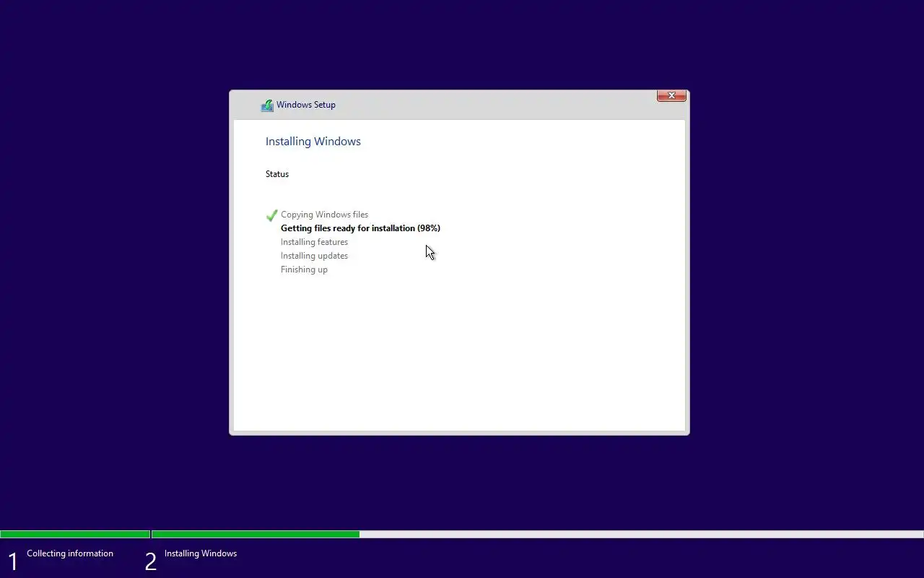924x578 pixels.
Task: Click "Getting files ready for installation (98%)" line
Action: (360, 228)
